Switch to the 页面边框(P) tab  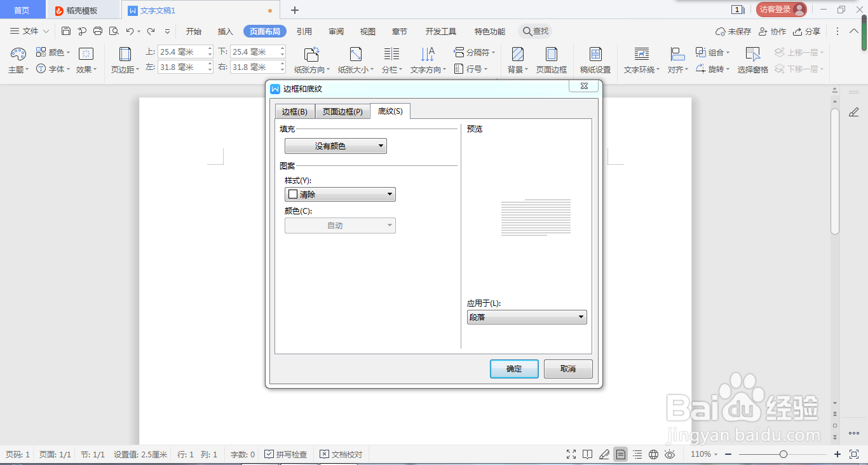pos(342,111)
